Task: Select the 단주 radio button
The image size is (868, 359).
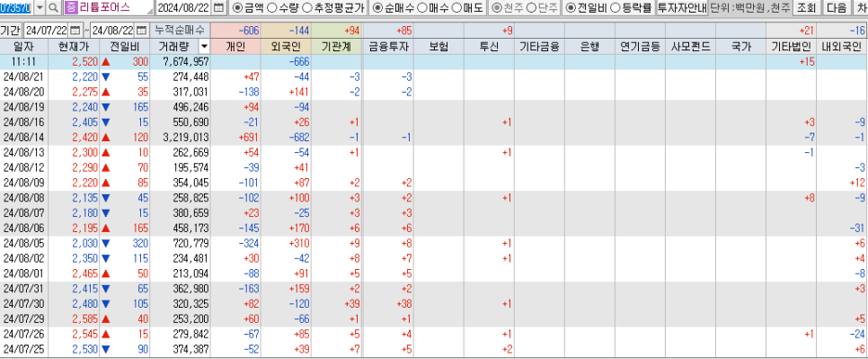Action: [530, 8]
